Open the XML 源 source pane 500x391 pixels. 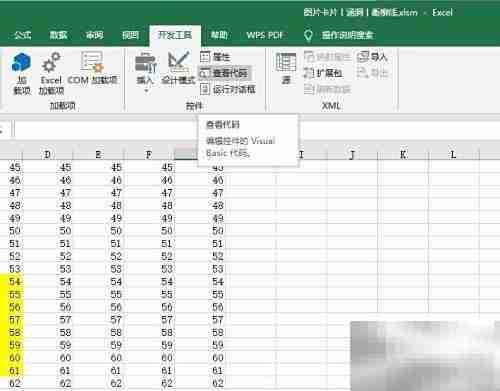click(x=286, y=68)
